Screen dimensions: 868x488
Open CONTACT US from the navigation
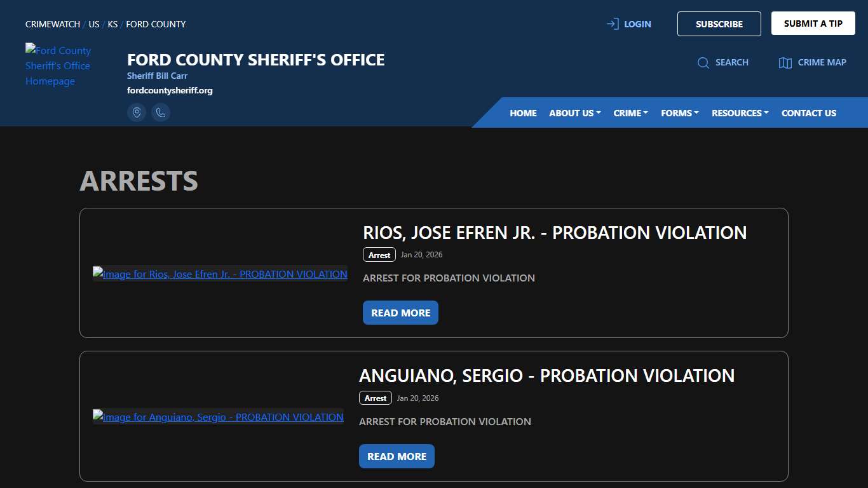pyautogui.click(x=808, y=112)
